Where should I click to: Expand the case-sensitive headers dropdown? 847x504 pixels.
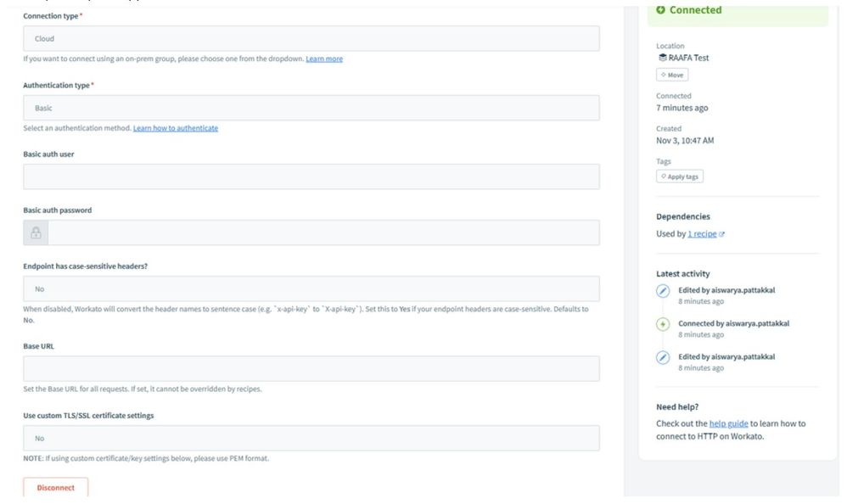[311, 288]
